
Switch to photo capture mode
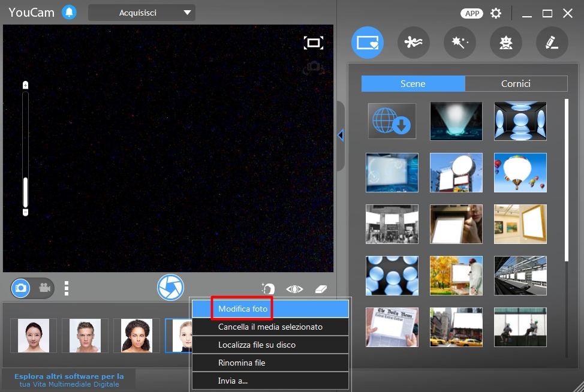[21, 288]
